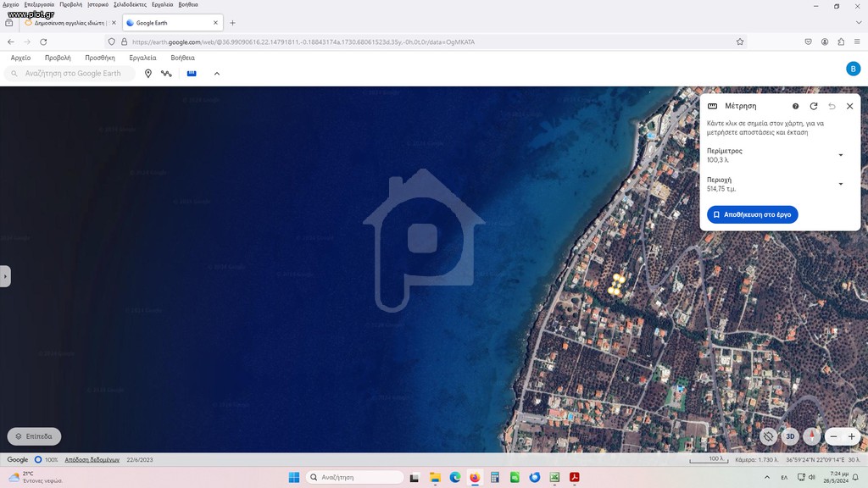868x488 pixels.
Task: List all open tabs dropdown arrow
Action: tap(859, 23)
